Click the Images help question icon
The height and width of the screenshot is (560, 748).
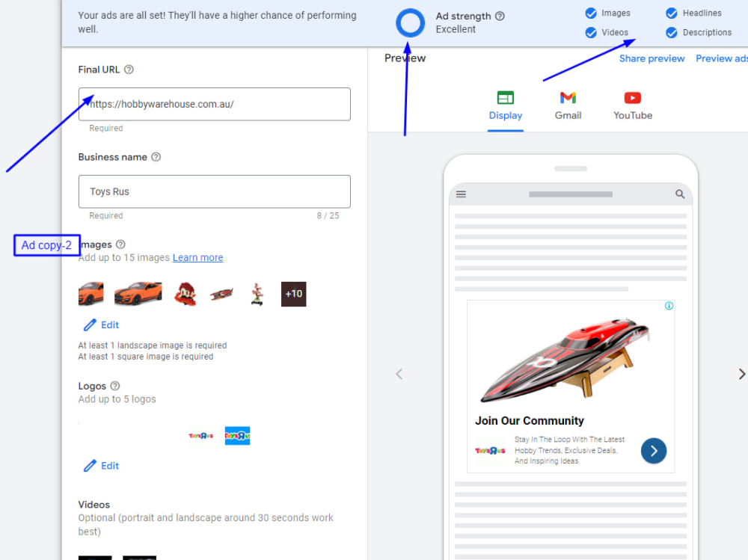120,244
